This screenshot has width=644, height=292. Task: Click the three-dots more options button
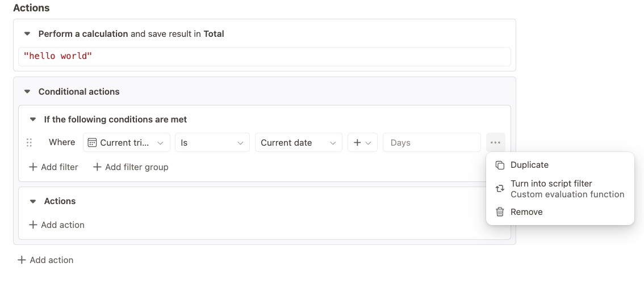[495, 143]
